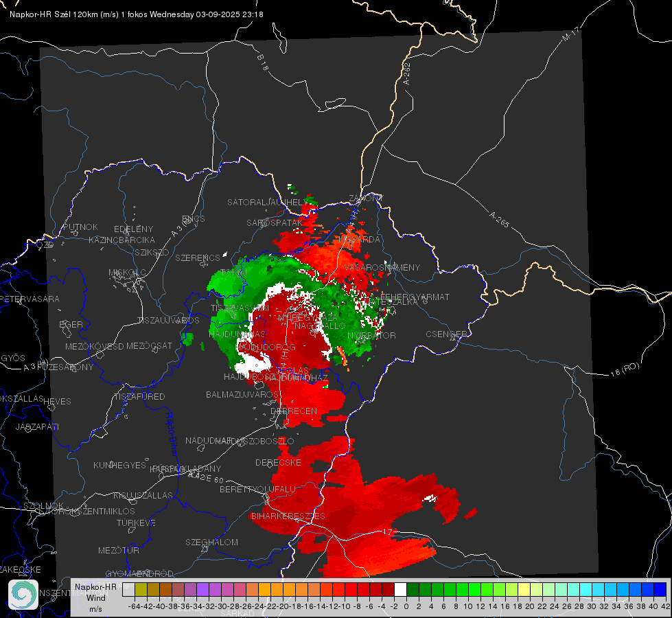Click the HAJDÚNÁNÁS town label
Image resolution: width=672 pixels, height=618 pixels.
[237, 334]
